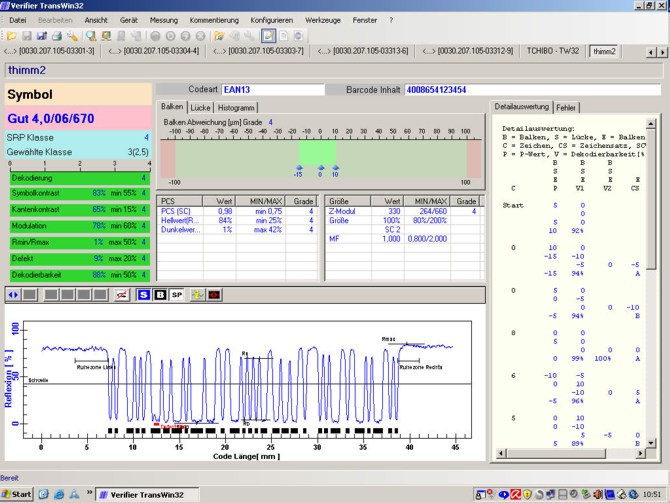Click Verifier TransWin32 taskbar button

(x=147, y=494)
